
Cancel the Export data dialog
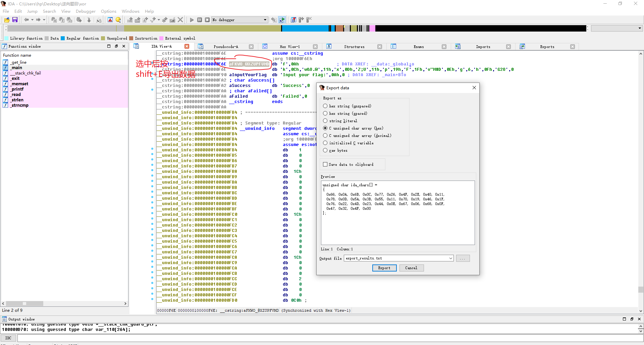click(411, 268)
